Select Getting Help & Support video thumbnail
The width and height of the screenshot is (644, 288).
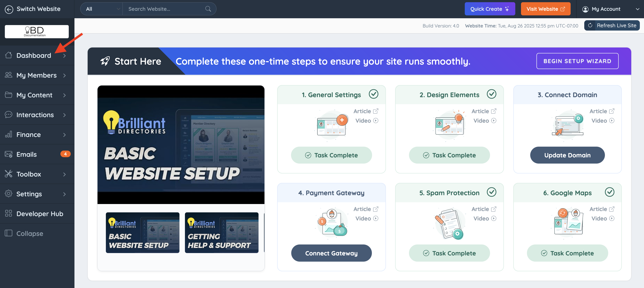click(221, 233)
